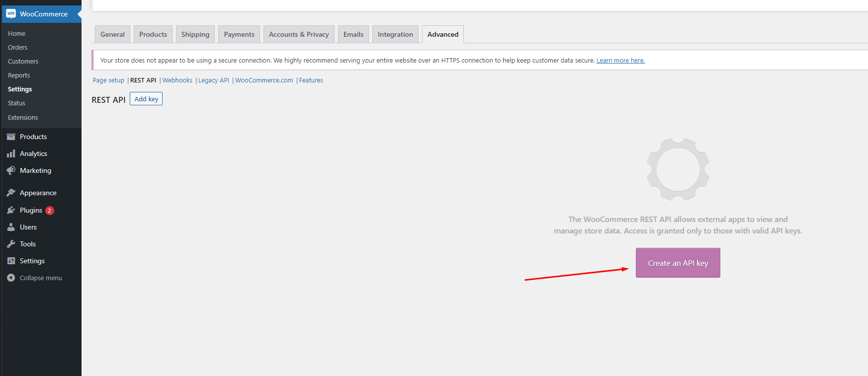The height and width of the screenshot is (376, 868).
Task: Click the Marketing megaphone icon
Action: tap(11, 170)
